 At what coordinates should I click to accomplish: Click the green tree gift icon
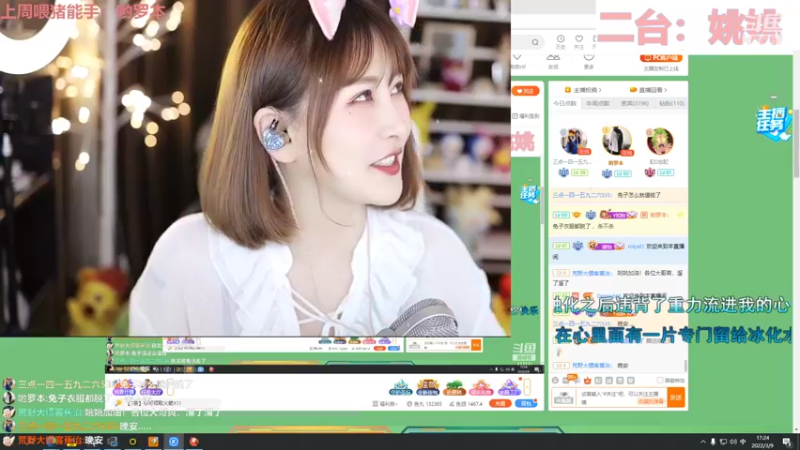pyautogui.click(x=454, y=388)
